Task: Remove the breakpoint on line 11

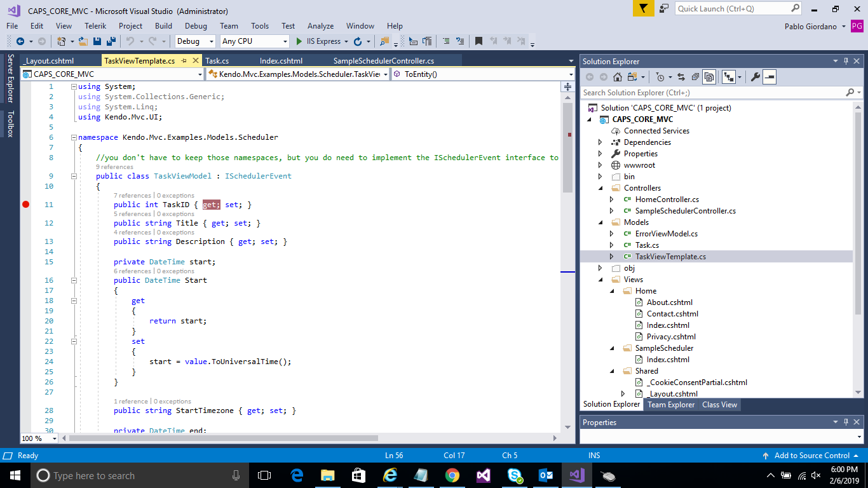Action: 26,205
